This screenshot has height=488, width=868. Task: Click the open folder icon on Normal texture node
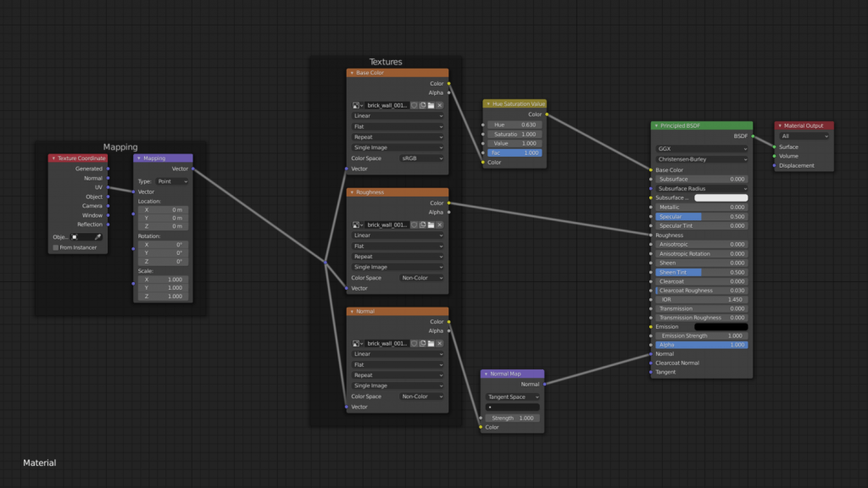(431, 343)
